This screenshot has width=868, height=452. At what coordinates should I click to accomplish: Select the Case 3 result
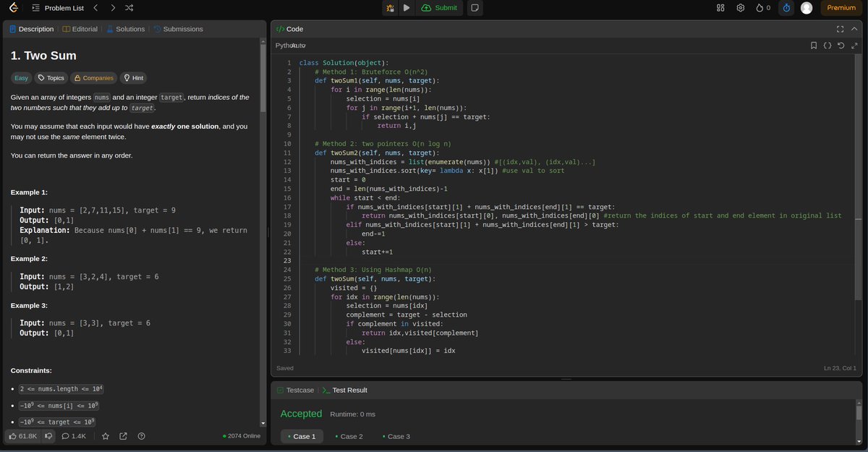pos(396,436)
